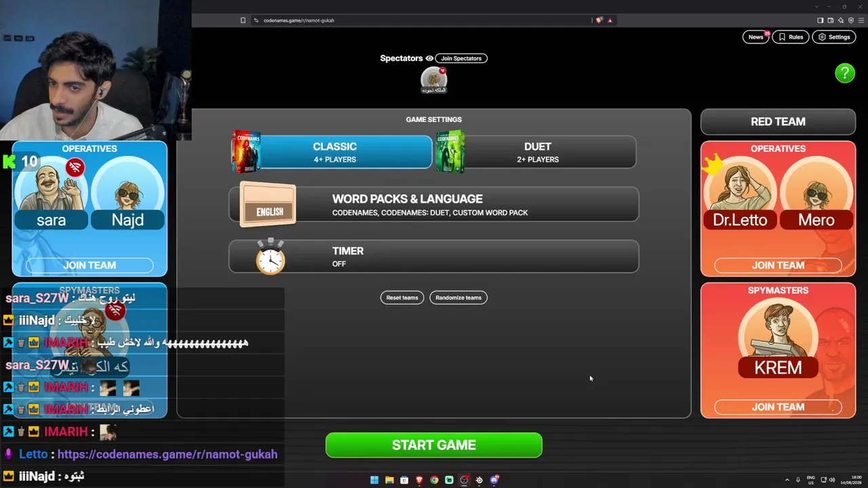Join the red team spymasters

778,407
